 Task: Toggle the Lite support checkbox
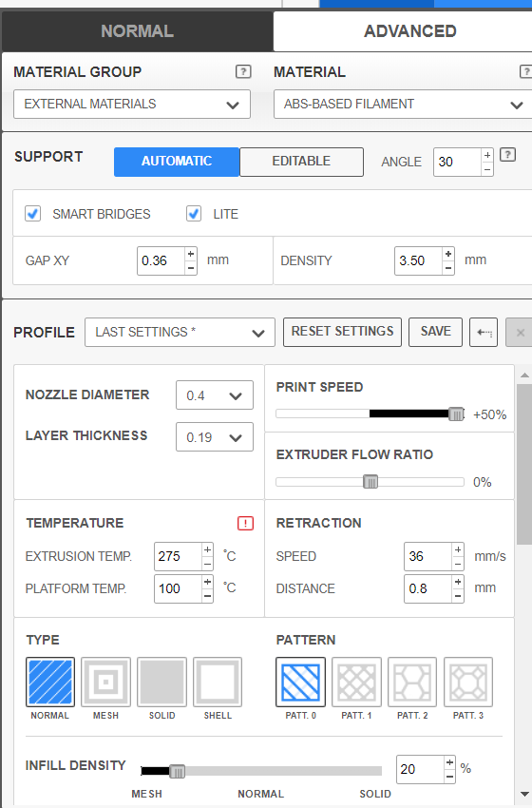click(x=194, y=213)
